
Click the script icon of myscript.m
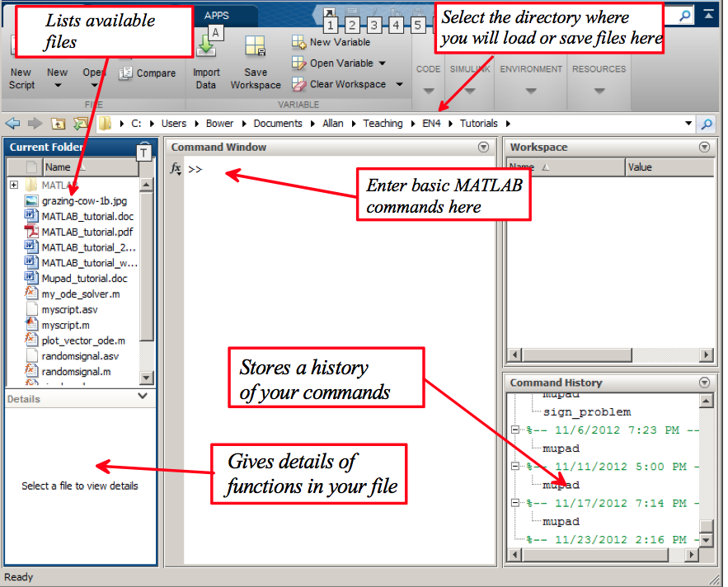(31, 324)
